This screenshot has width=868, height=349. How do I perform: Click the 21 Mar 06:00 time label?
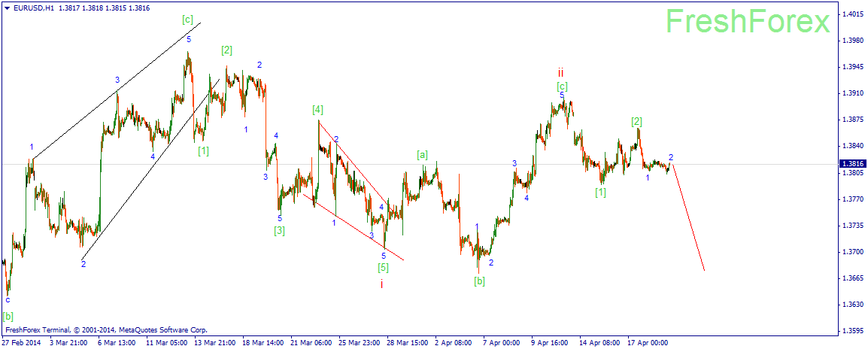311,343
